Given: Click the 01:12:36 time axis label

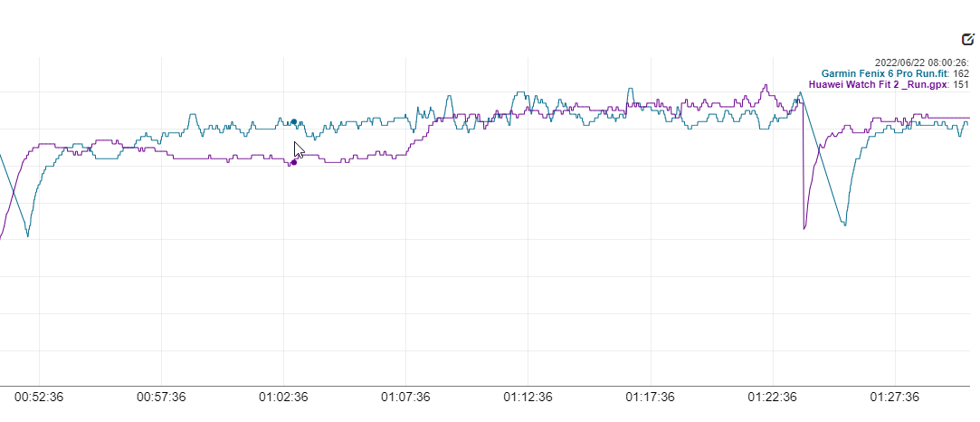Looking at the screenshot, I should 528,397.
